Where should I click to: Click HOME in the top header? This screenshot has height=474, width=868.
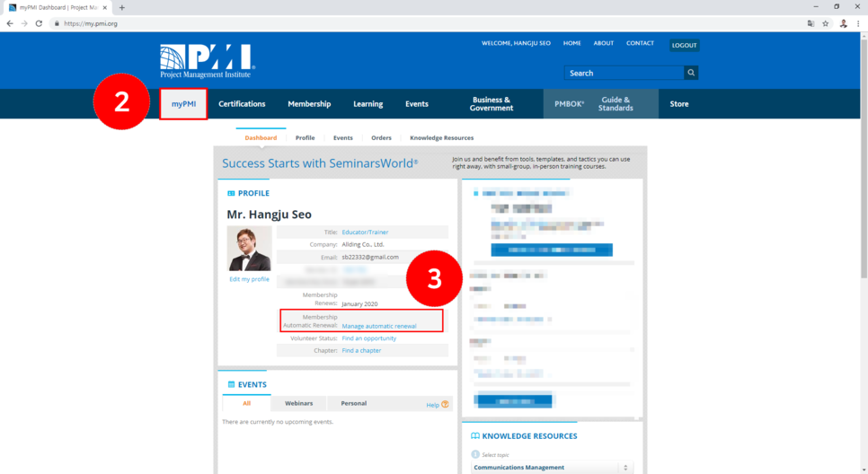[x=571, y=43]
